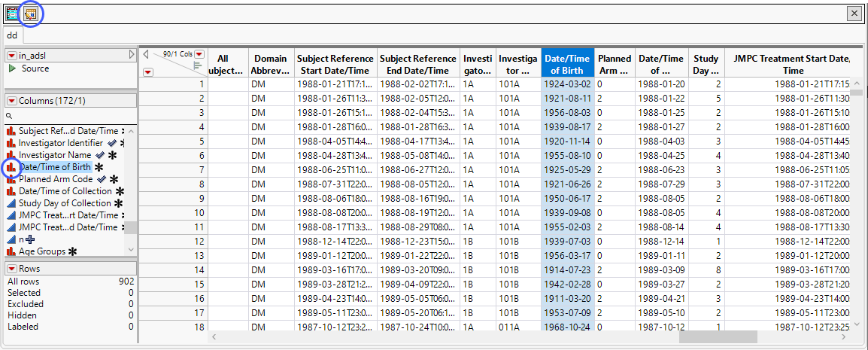Viewport: 868px width, 350px height.
Task: Click the blue plus icon next to n
Action: pos(30,239)
